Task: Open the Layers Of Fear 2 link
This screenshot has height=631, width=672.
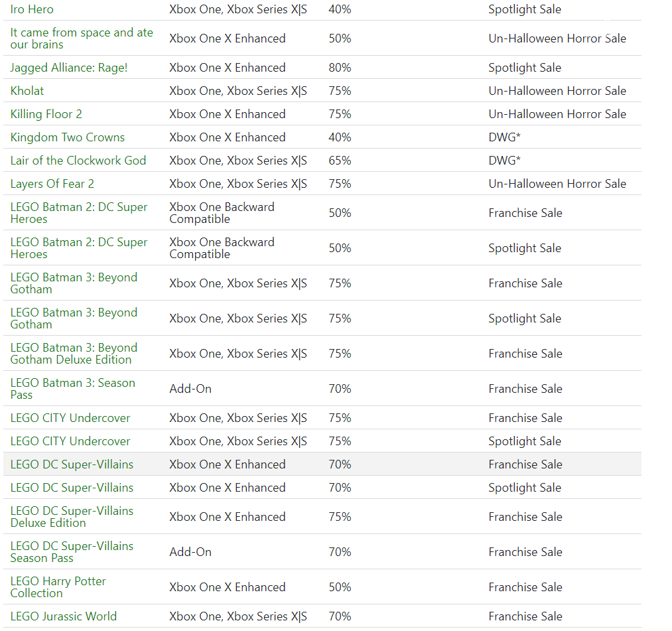Action: tap(52, 184)
